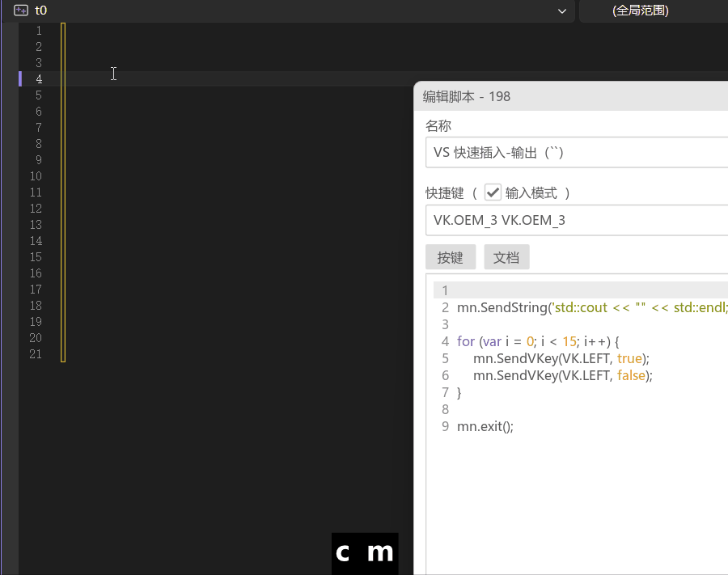Click the 名称 field with VS 快速插入-输出
The height and width of the screenshot is (575, 728).
pyautogui.click(x=576, y=152)
